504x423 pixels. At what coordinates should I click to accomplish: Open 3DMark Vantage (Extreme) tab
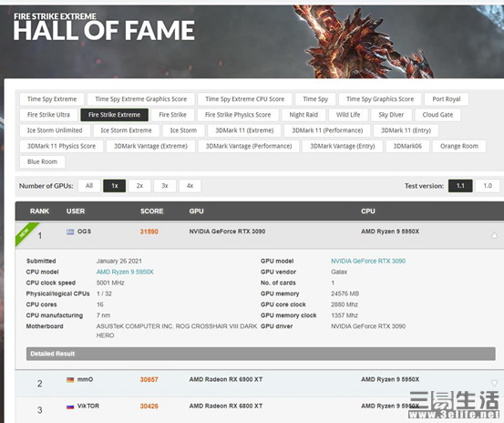coord(150,146)
